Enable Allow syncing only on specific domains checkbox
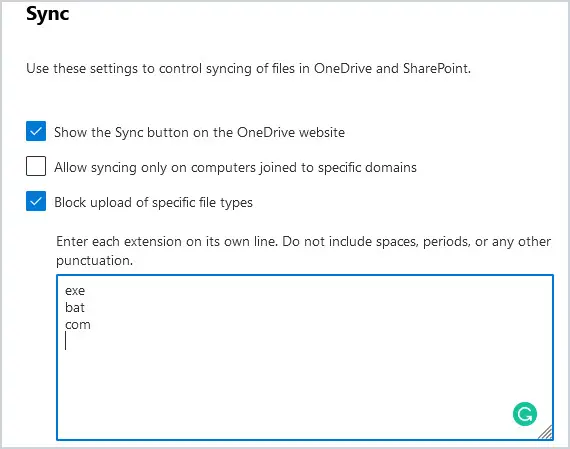This screenshot has width=570, height=449. (x=36, y=166)
